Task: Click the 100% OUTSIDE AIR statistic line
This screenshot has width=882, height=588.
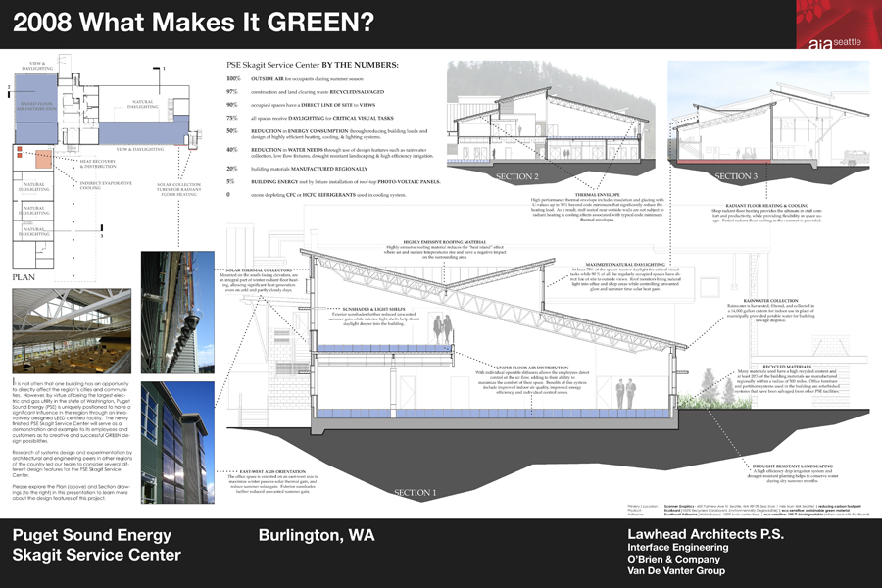Action: (295, 79)
